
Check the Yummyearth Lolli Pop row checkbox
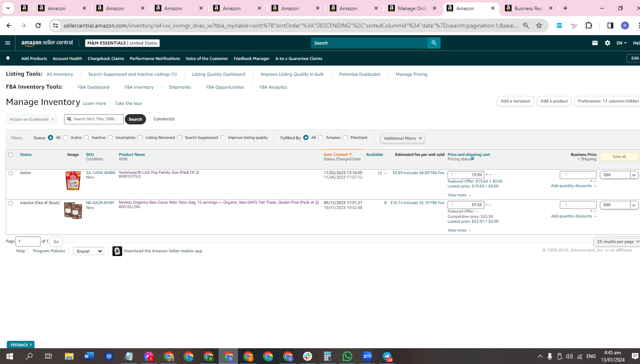pyautogui.click(x=11, y=173)
